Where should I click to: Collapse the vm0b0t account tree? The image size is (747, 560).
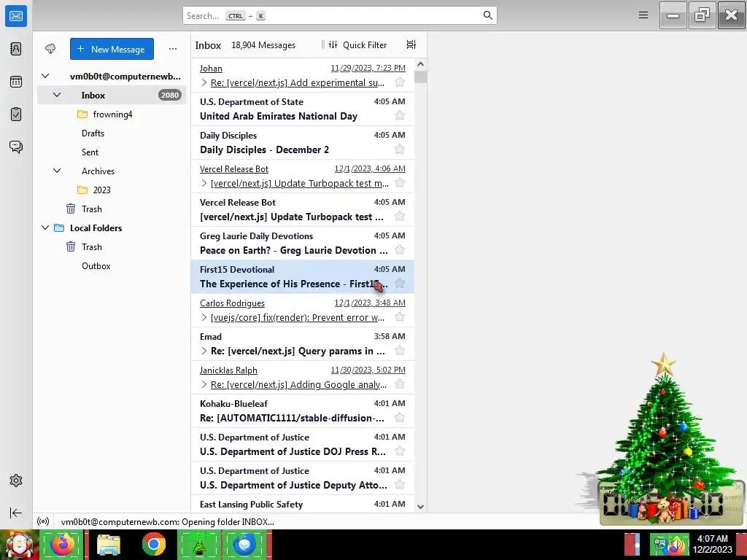coord(45,76)
